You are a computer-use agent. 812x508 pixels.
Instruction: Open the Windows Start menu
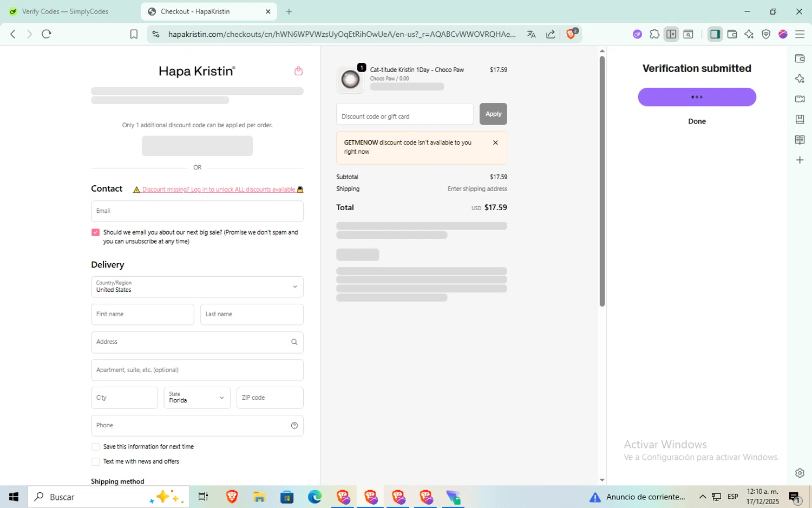coord(14,497)
